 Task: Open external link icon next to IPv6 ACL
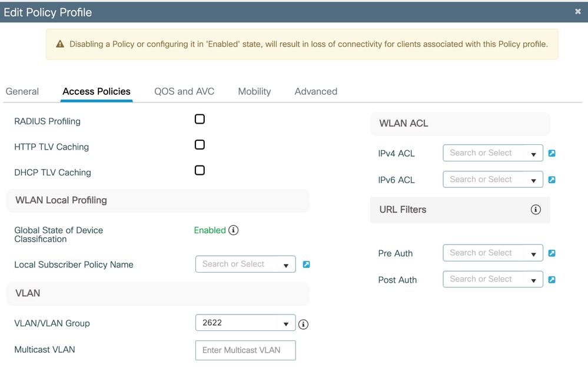coord(552,180)
